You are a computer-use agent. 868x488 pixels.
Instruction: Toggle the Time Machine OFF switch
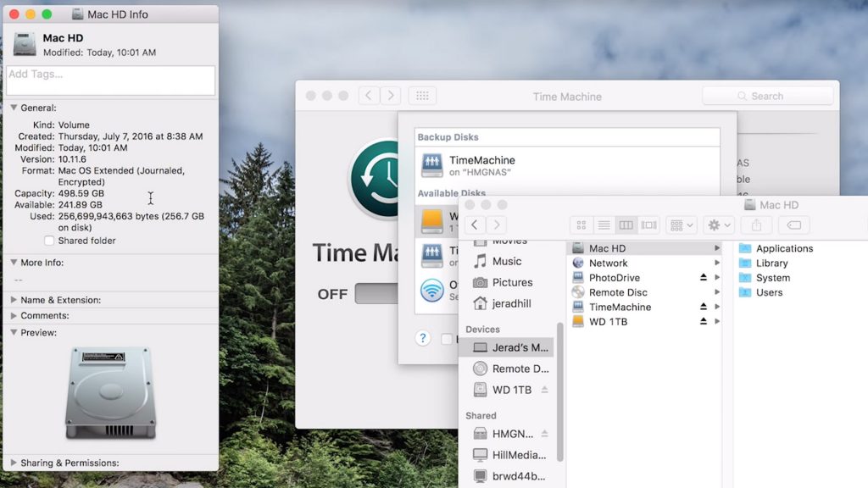pyautogui.click(x=376, y=294)
